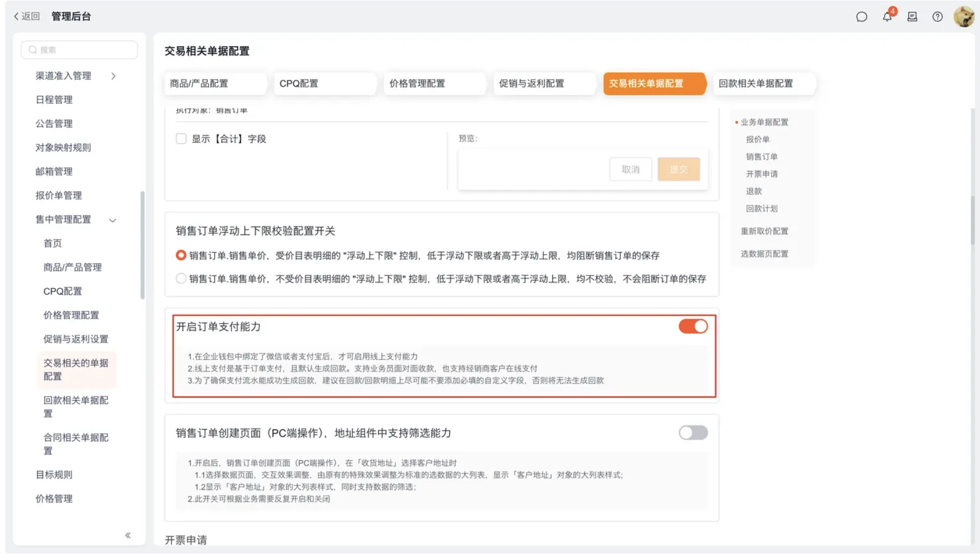Collapse the sidebar with double-chevron icon

point(128,535)
